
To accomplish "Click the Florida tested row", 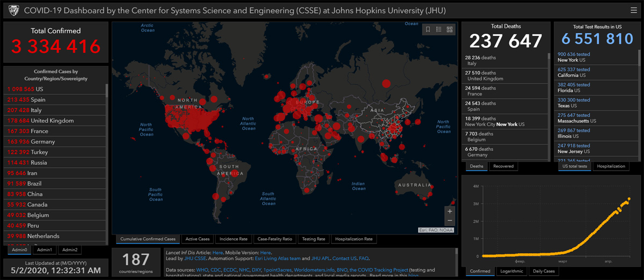I will point(597,87).
